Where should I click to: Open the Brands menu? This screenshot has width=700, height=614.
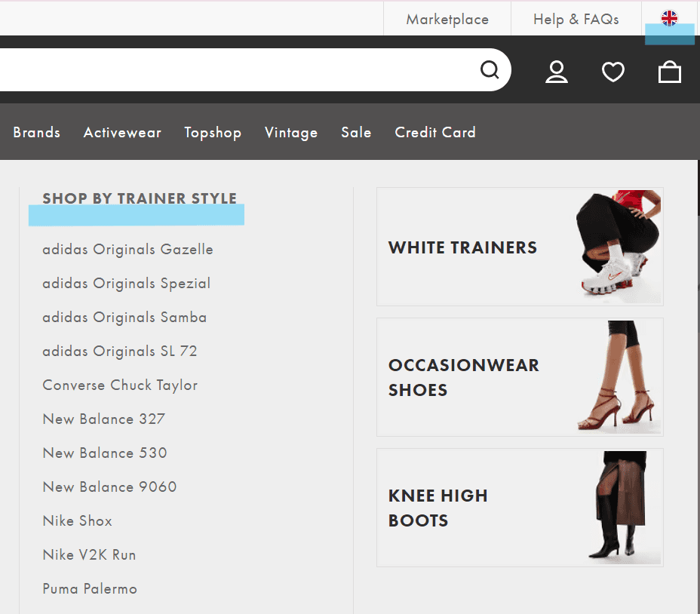37,132
